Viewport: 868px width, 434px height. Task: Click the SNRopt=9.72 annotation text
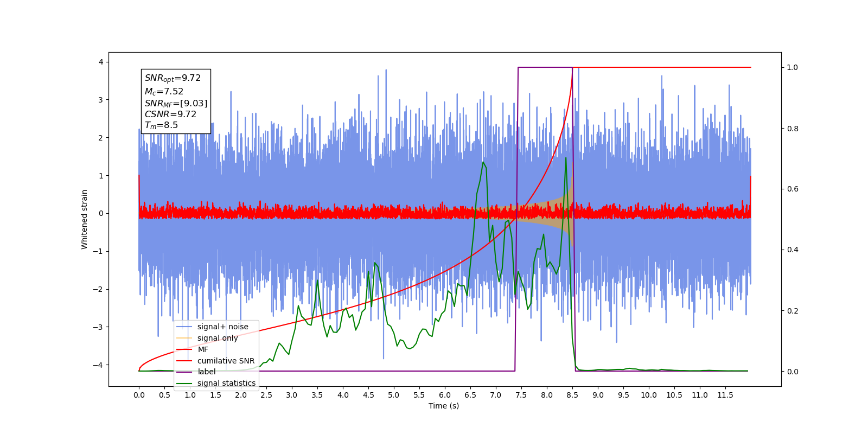(173, 78)
